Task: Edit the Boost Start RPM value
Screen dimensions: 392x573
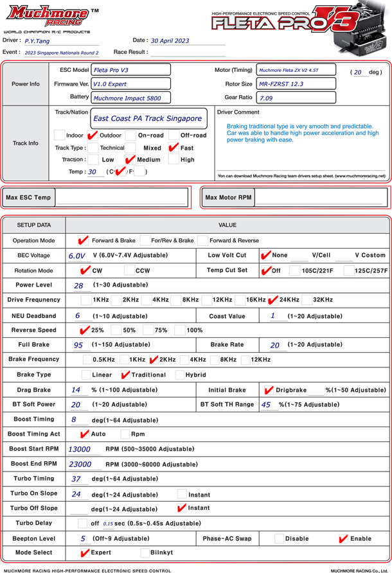Action: pyautogui.click(x=84, y=449)
